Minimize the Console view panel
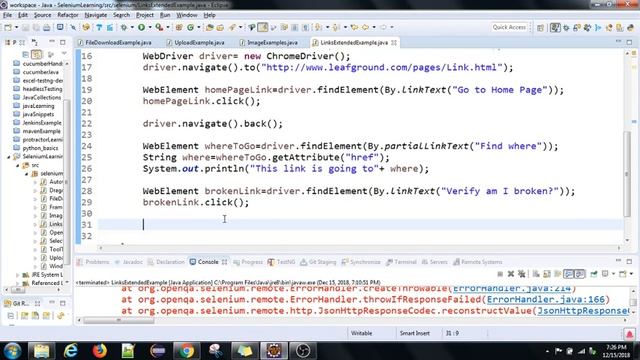Screen dimensions: 640x360 pyautogui.click(x=618, y=261)
